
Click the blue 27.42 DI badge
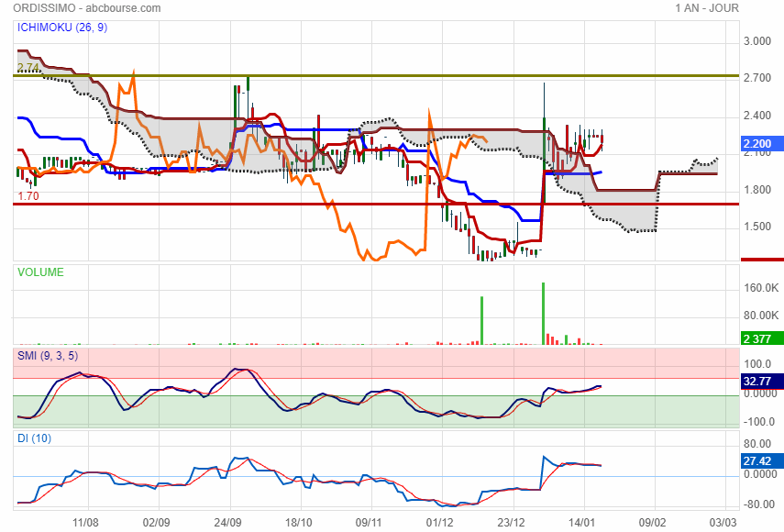[x=762, y=461]
